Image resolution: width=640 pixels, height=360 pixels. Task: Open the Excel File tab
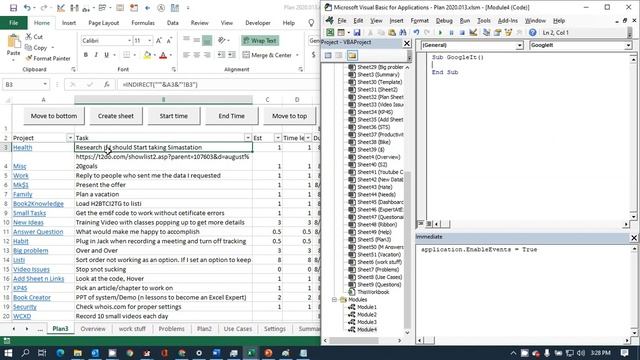(x=13, y=23)
